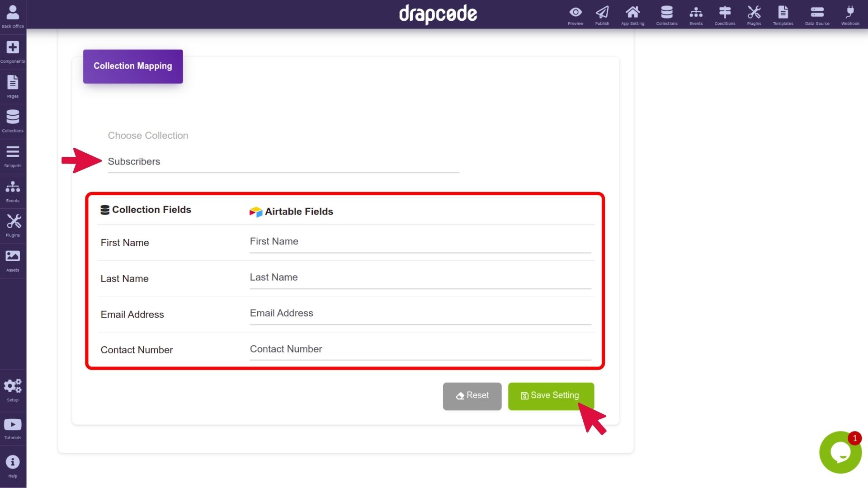This screenshot has width=868, height=488.
Task: Open Collections from the top toolbar
Action: tap(667, 15)
